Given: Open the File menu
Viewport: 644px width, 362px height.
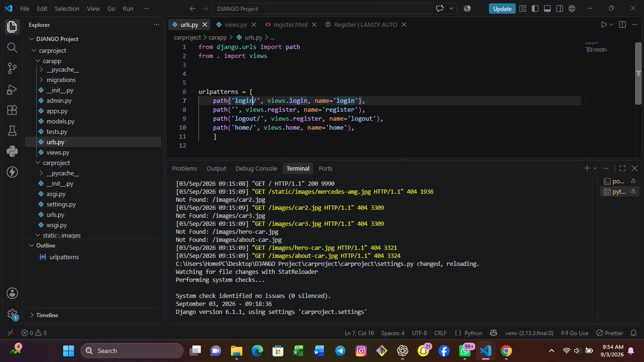Looking at the screenshot, I should coord(25,9).
